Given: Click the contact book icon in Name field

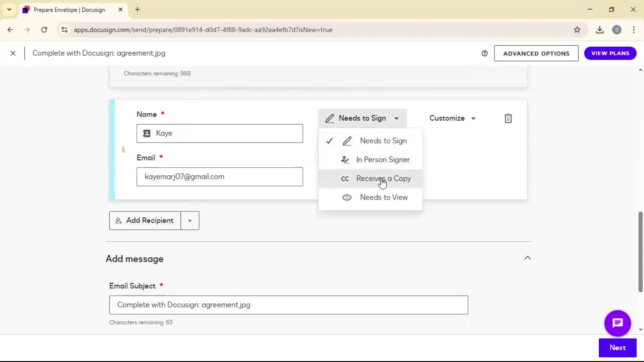Looking at the screenshot, I should 147,133.
